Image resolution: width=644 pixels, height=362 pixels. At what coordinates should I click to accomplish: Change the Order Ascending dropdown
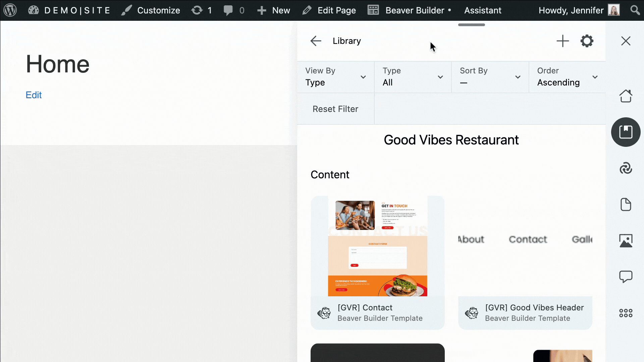coord(567,77)
